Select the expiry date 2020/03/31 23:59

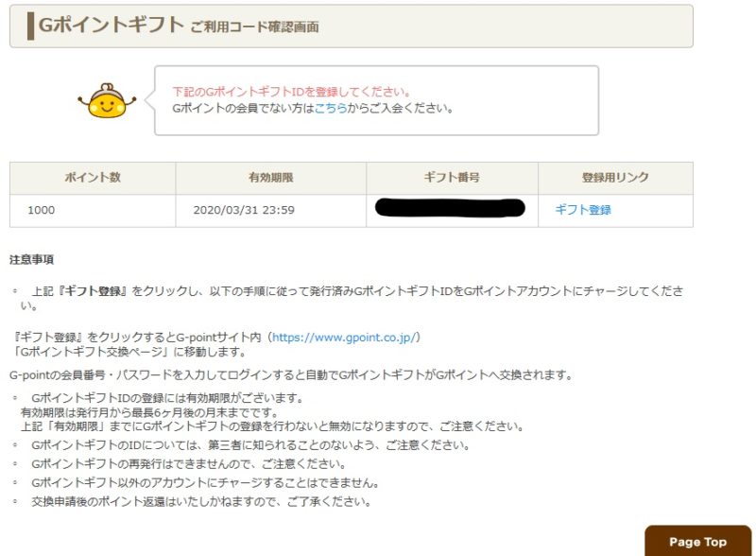pos(244,210)
